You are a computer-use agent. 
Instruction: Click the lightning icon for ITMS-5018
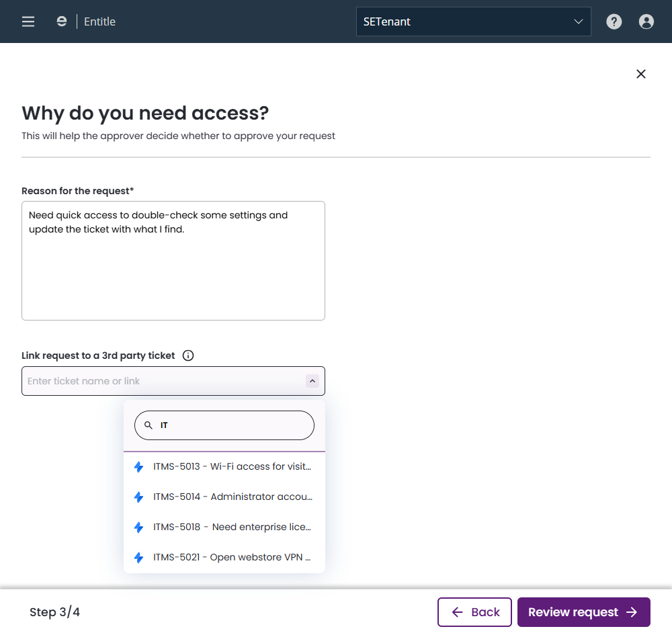(x=139, y=527)
